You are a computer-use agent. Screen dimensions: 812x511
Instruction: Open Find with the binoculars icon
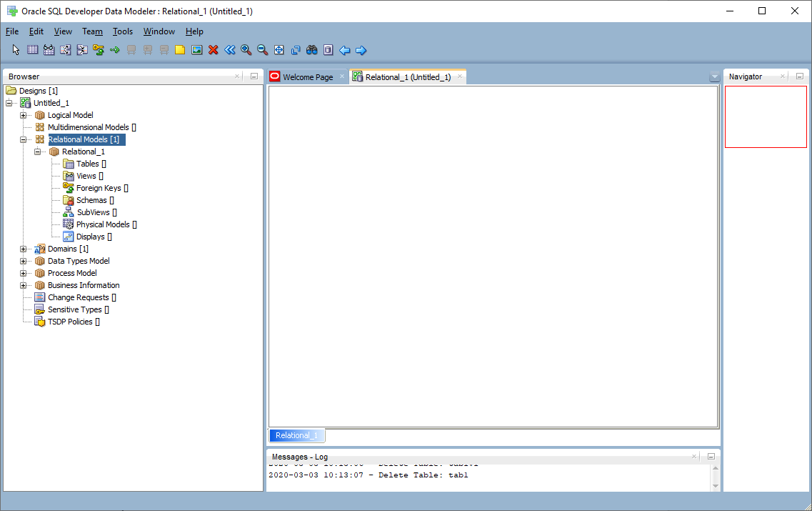click(x=312, y=50)
